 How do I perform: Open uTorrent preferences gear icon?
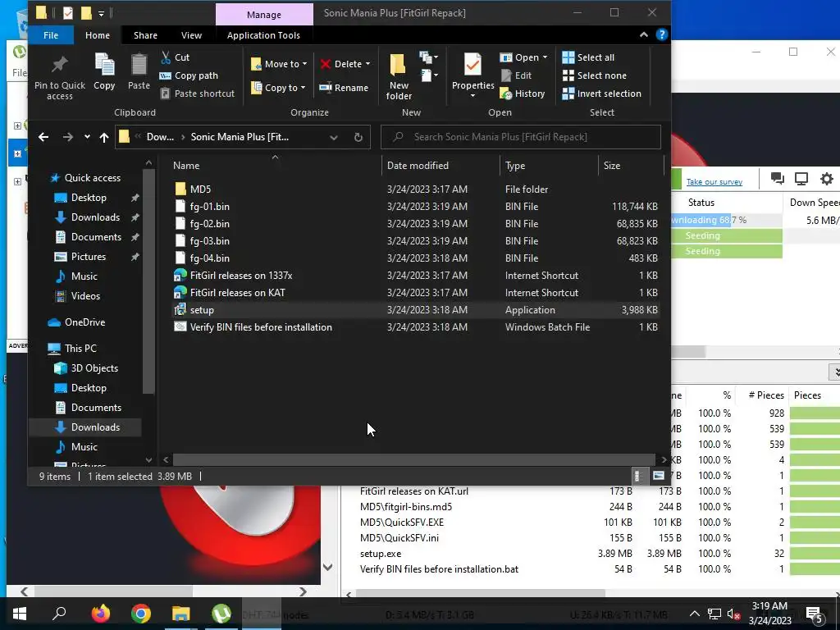pyautogui.click(x=827, y=179)
